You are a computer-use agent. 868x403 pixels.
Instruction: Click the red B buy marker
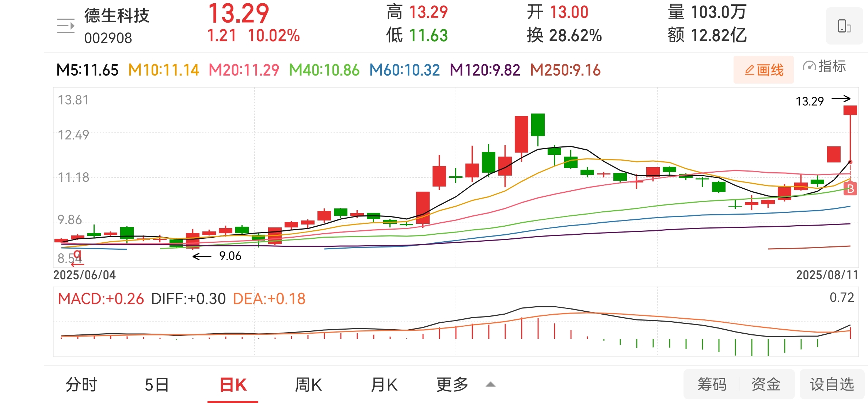[850, 189]
